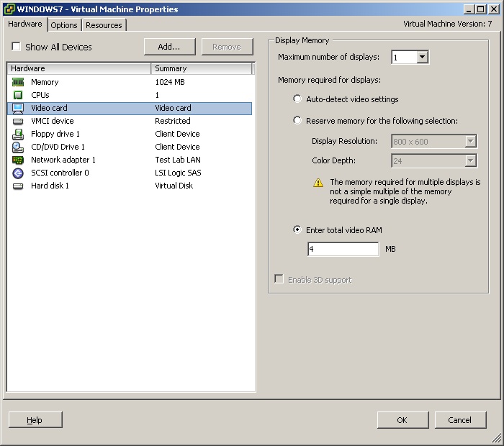
Task: Click the Network adapter 1 card icon
Action: pyautogui.click(x=18, y=160)
